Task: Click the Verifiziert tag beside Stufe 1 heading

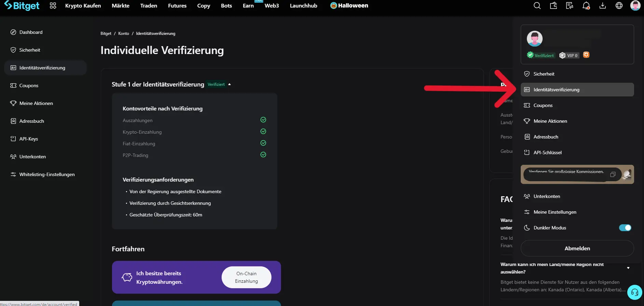Action: coord(216,84)
